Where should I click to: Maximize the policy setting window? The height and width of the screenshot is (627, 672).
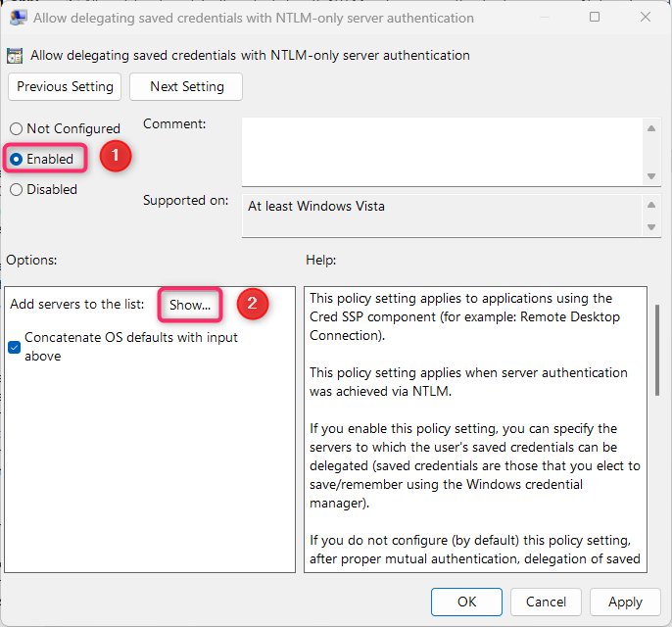pyautogui.click(x=596, y=18)
